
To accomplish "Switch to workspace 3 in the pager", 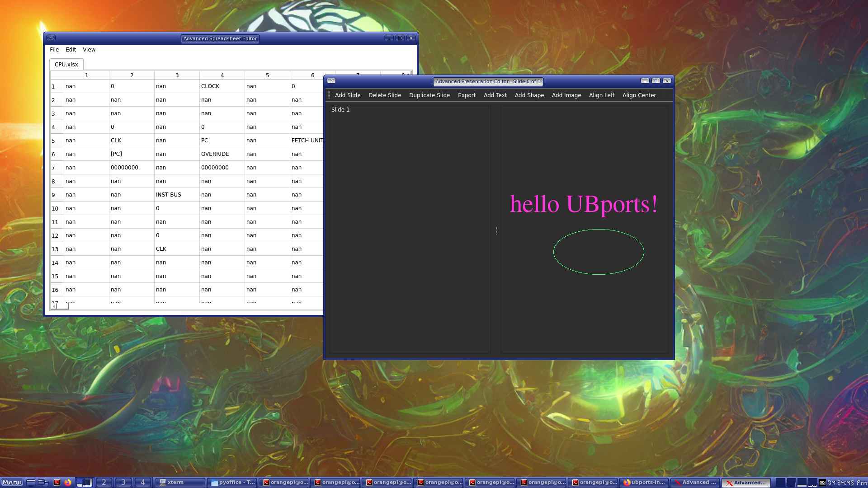I will tap(123, 483).
